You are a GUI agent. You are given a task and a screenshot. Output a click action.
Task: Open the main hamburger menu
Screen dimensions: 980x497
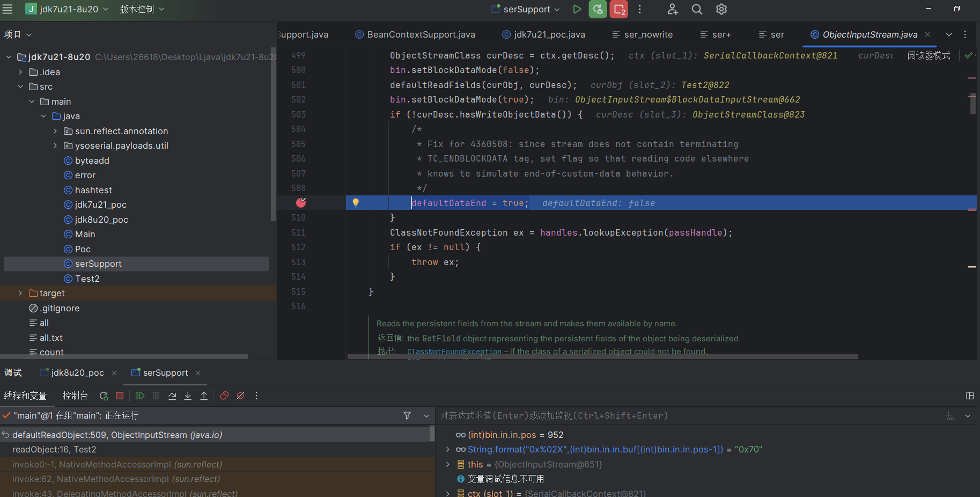click(8, 9)
